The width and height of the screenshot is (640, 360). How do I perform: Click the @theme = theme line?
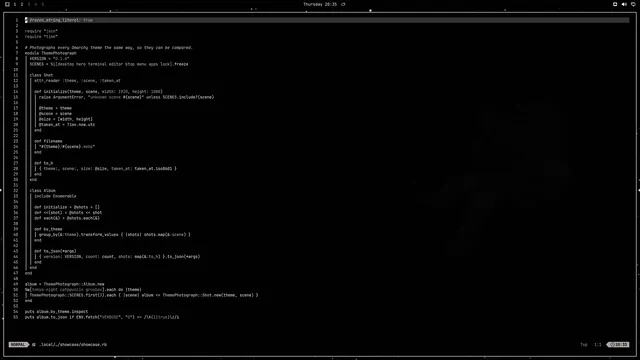(x=55, y=108)
